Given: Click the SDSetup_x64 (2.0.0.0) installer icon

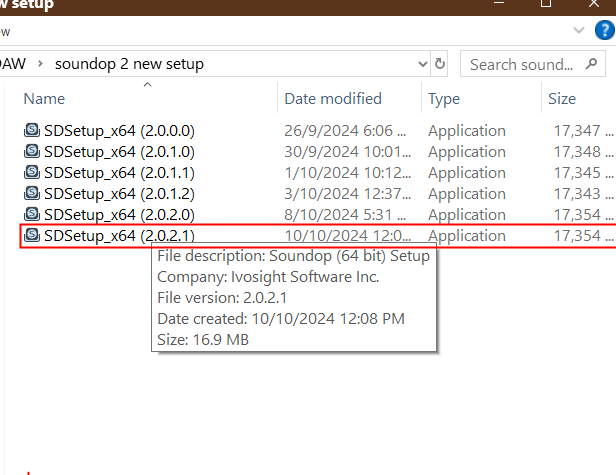Looking at the screenshot, I should point(32,130).
